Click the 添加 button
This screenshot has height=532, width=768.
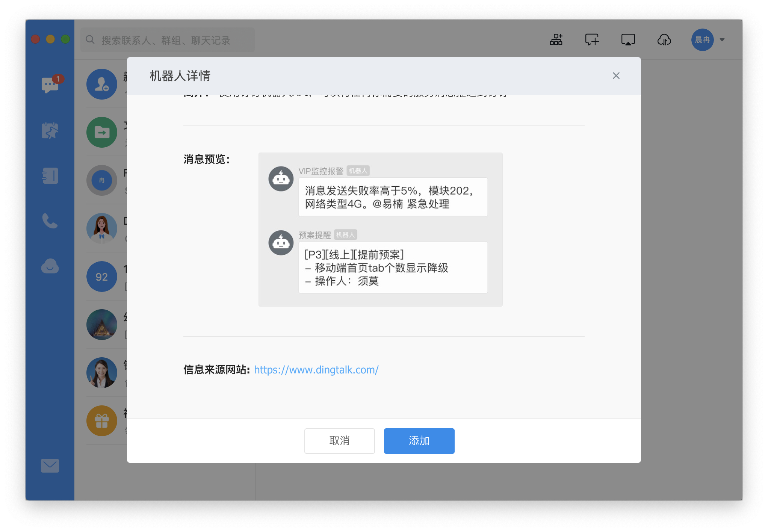tap(419, 441)
